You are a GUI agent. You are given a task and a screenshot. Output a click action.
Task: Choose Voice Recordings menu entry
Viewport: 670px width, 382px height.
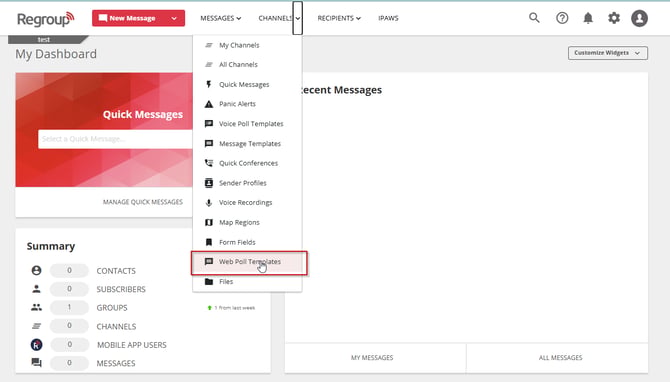pyautogui.click(x=247, y=203)
